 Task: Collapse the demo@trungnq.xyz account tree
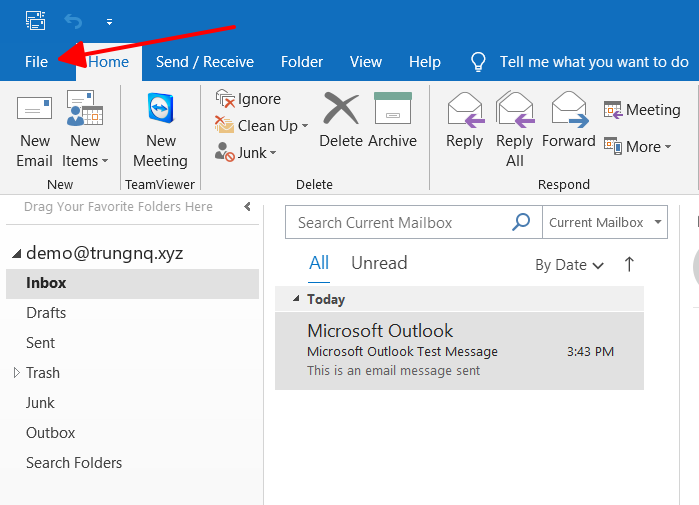click(x=16, y=254)
